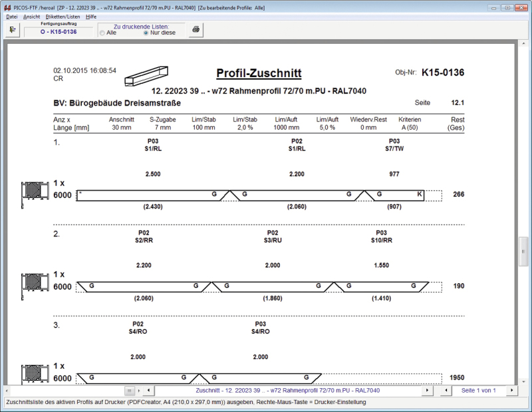Show the previous profile via the left arrow before 'Zuschnitt'
This screenshot has height=412, width=532.
[x=147, y=390]
